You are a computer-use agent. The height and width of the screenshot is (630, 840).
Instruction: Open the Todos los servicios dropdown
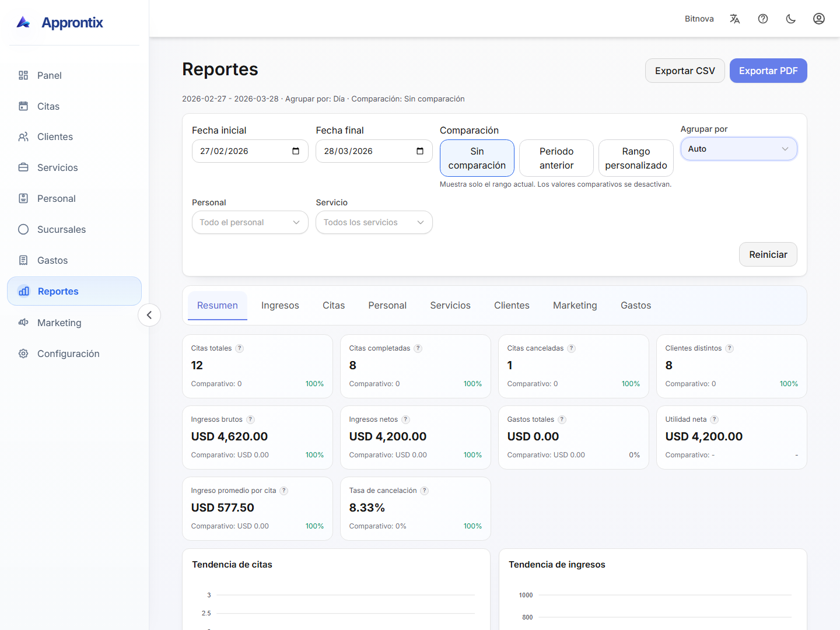[374, 222]
